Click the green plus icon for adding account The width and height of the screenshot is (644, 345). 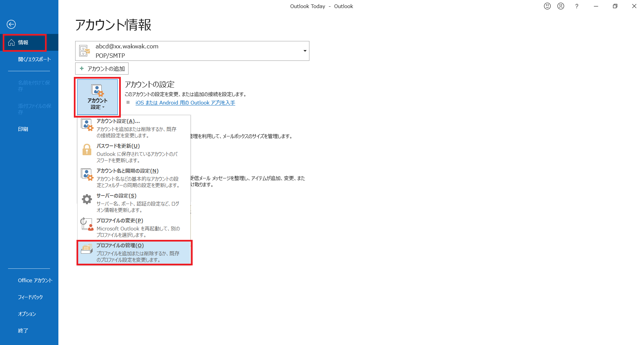82,69
